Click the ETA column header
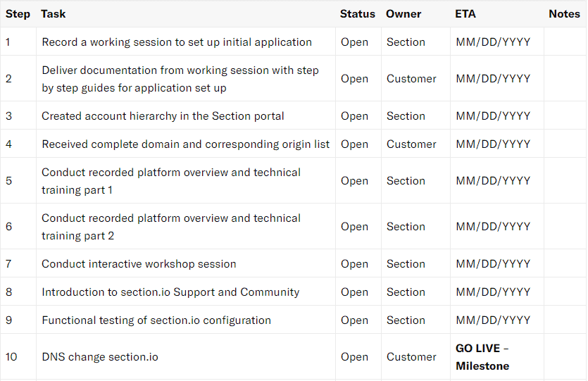The image size is (588, 381). point(465,14)
